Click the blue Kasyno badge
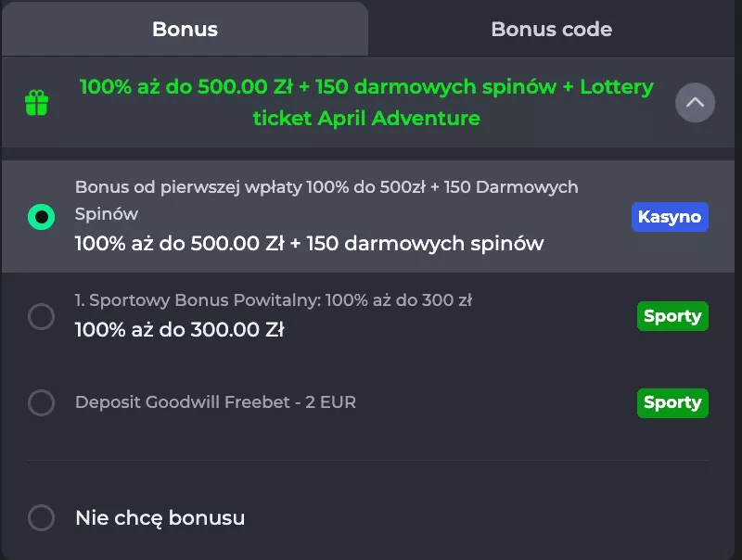The image size is (742, 560). coord(670,217)
